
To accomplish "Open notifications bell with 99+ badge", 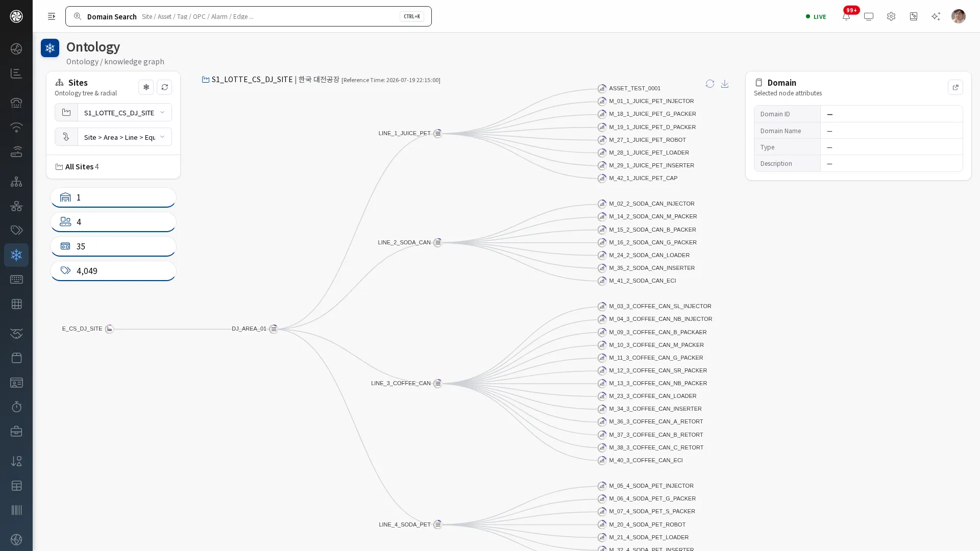I will point(846,16).
